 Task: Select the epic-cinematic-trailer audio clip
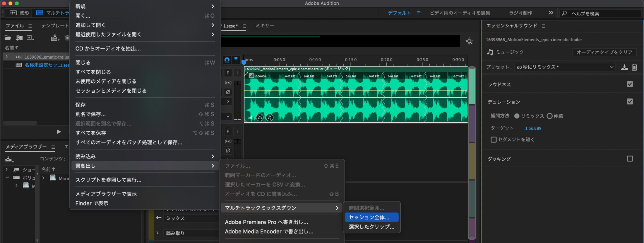[356, 94]
